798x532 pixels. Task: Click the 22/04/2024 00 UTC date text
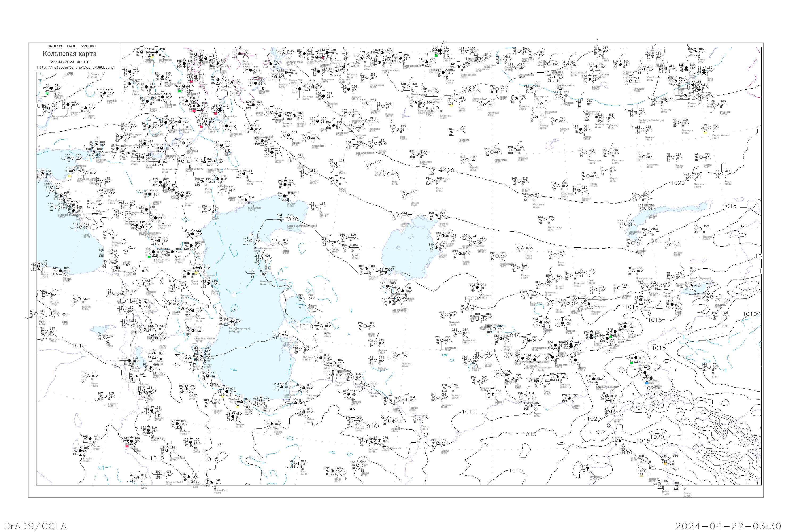pos(70,62)
